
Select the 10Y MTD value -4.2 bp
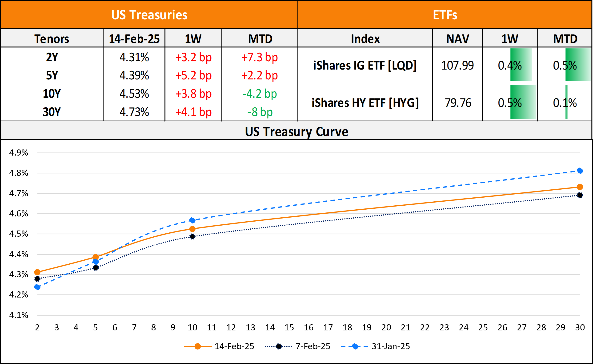pyautogui.click(x=260, y=94)
